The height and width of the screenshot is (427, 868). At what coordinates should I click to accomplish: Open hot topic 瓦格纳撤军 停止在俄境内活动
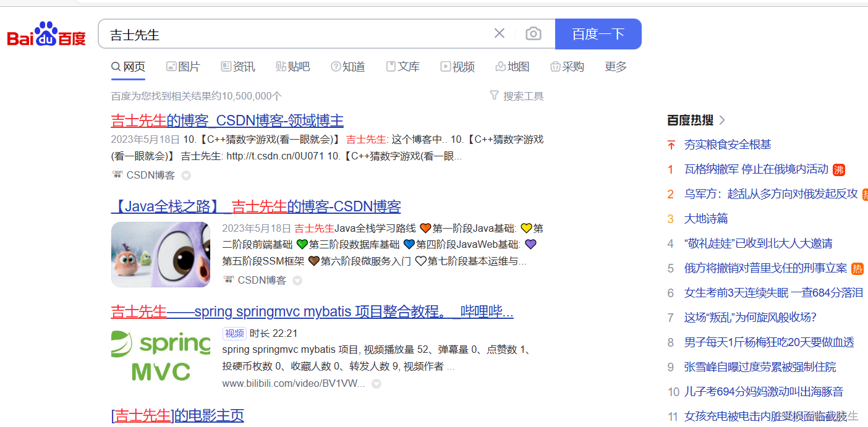click(756, 169)
